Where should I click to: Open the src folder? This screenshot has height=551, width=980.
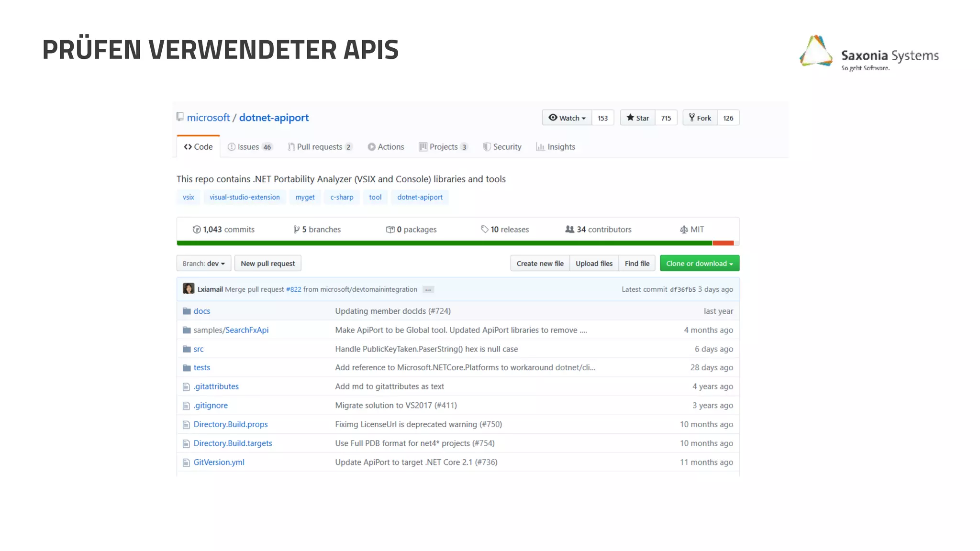tap(199, 349)
